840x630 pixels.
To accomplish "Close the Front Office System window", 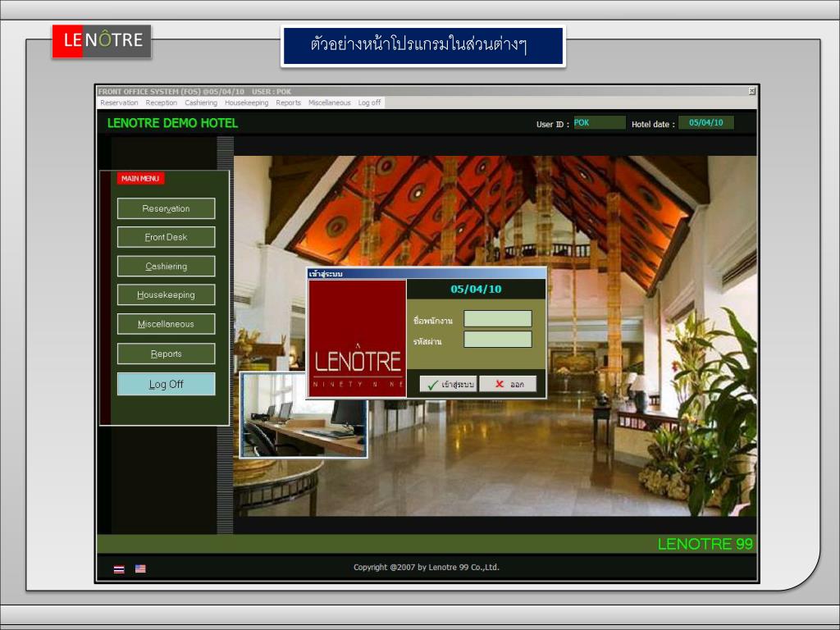I will tap(752, 91).
